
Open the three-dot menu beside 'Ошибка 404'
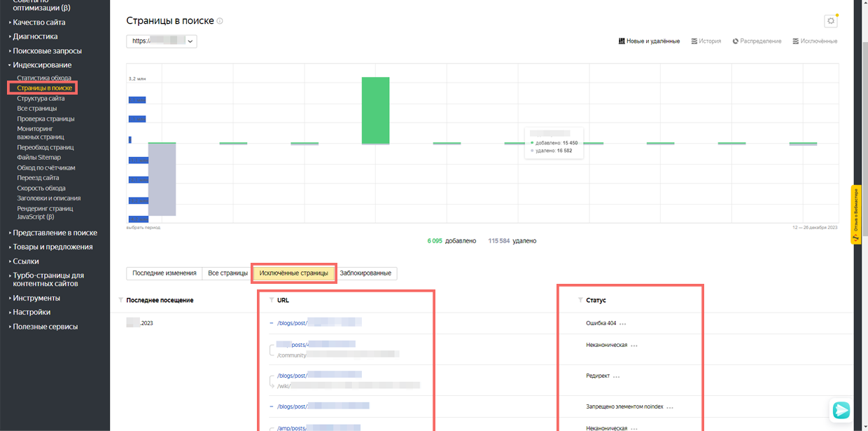(x=622, y=324)
